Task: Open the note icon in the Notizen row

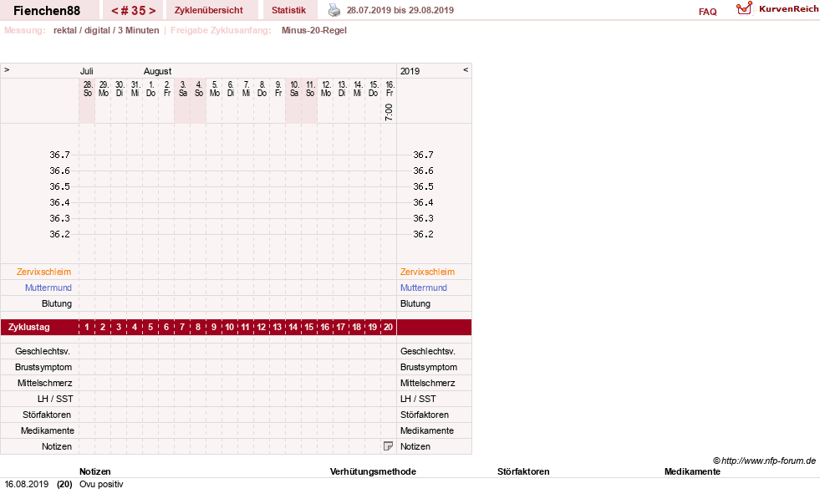Action: click(x=388, y=446)
